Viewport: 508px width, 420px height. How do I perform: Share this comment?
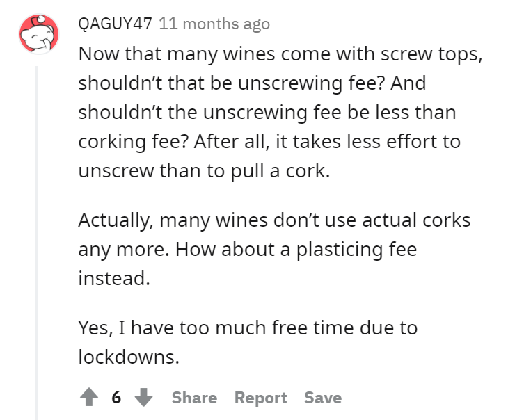tap(194, 398)
